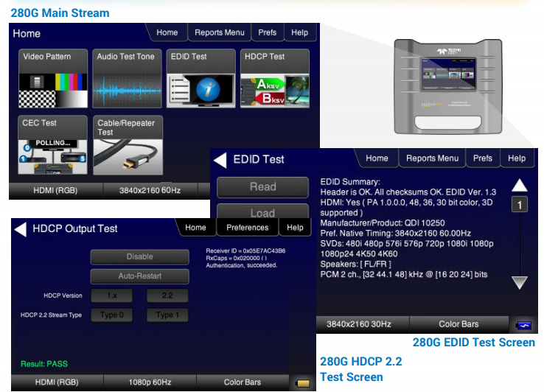This screenshot has height=392, width=544.
Task: Click Authentication, succeeded text
Action: pyautogui.click(x=242, y=265)
